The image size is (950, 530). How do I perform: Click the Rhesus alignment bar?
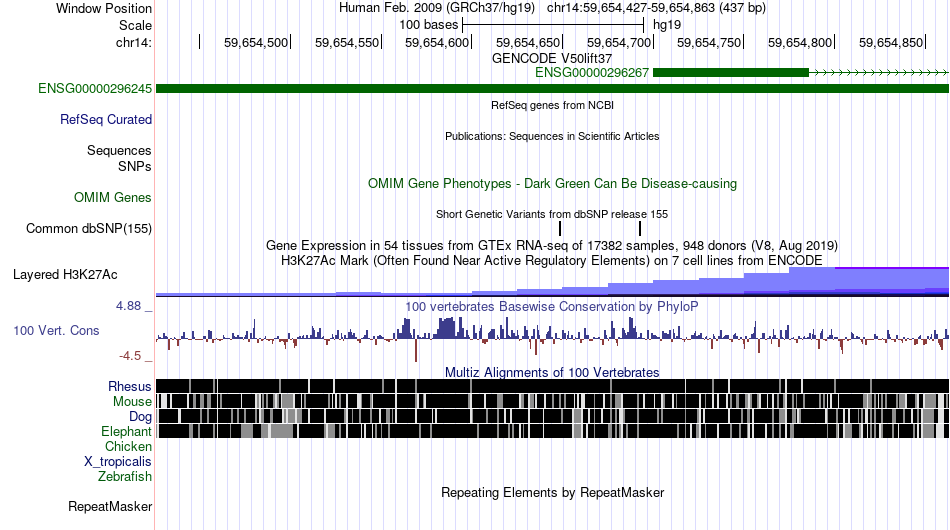[x=552, y=386]
